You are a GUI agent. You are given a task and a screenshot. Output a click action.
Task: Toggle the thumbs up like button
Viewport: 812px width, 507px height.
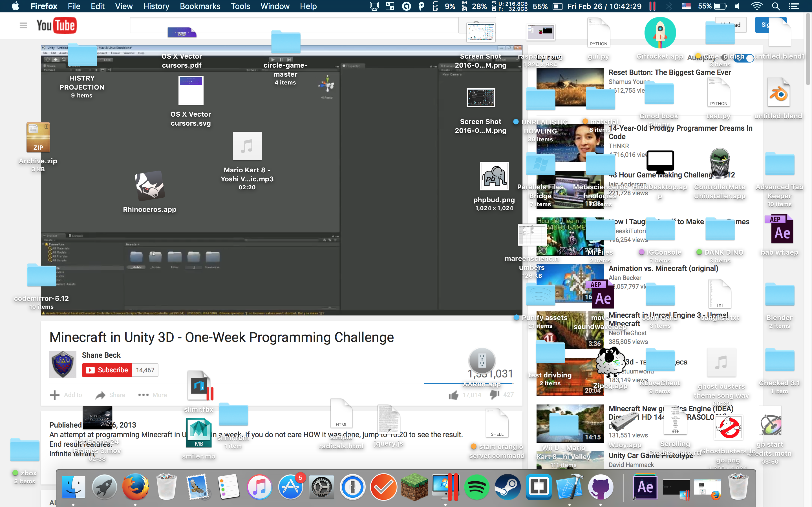(454, 395)
